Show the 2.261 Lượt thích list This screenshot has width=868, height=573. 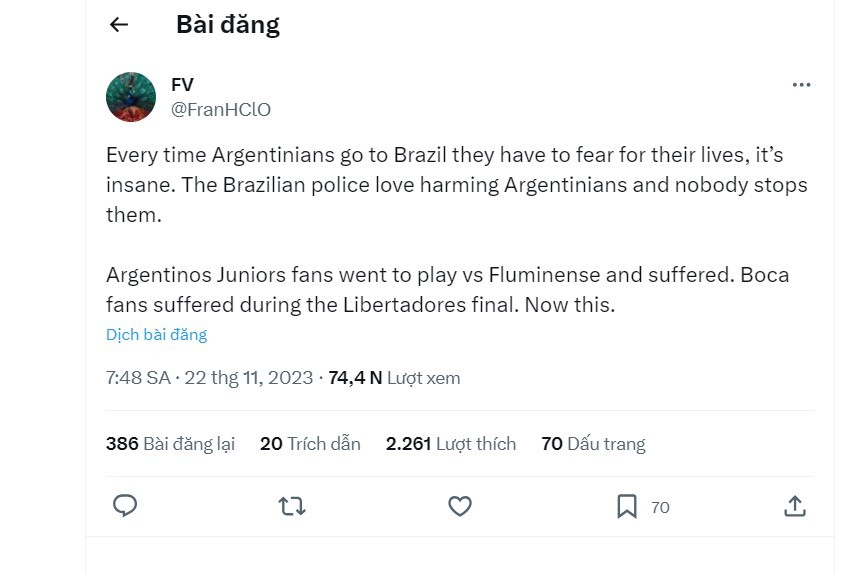451,444
